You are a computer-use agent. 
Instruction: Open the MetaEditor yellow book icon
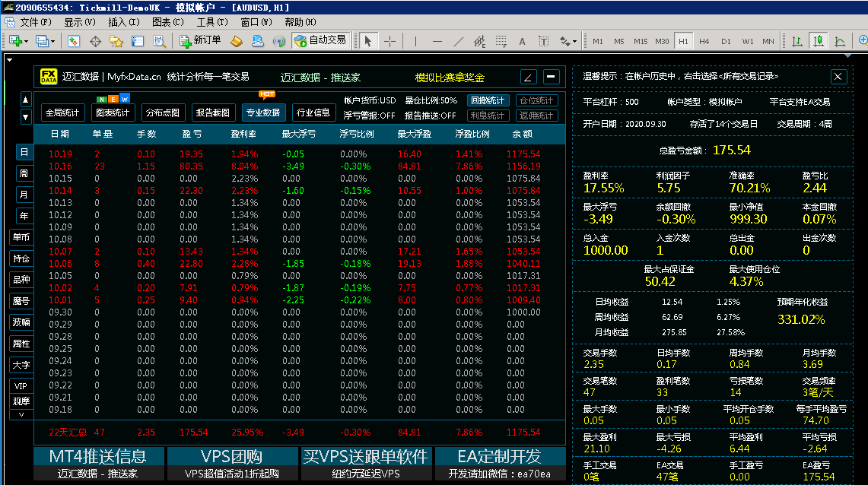click(x=237, y=41)
